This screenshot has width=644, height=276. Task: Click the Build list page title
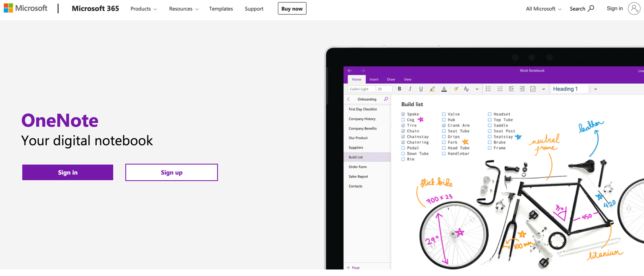412,104
